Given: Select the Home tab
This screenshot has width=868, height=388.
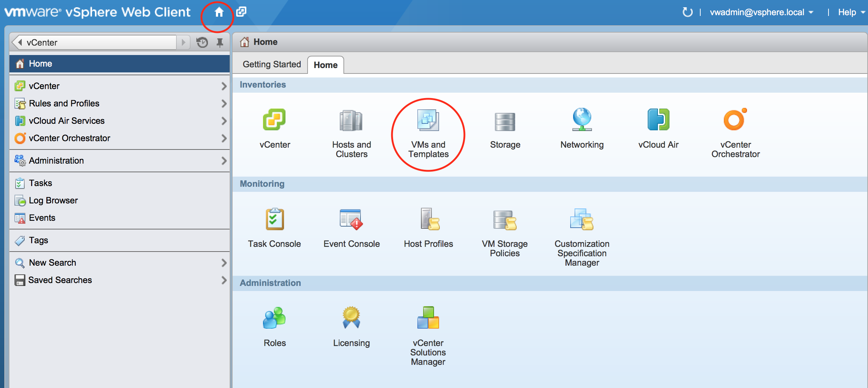Looking at the screenshot, I should 325,65.
